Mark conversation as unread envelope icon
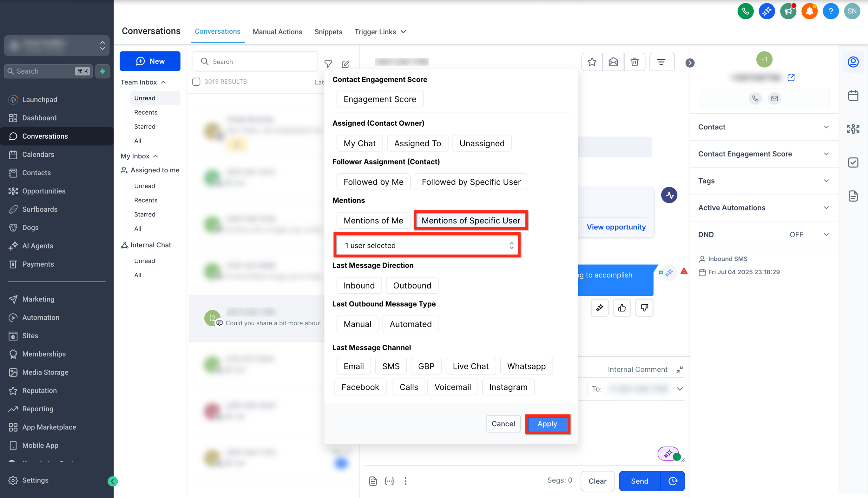 (x=613, y=62)
